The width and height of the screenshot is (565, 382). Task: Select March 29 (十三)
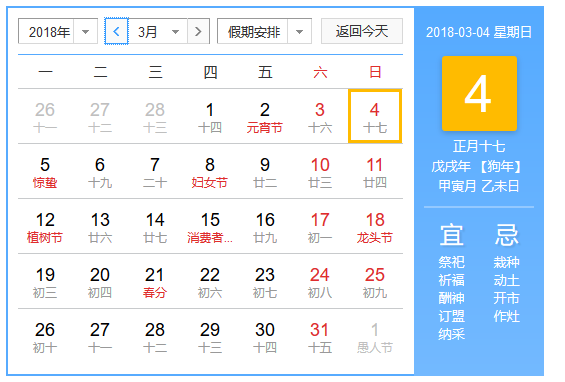pos(210,337)
